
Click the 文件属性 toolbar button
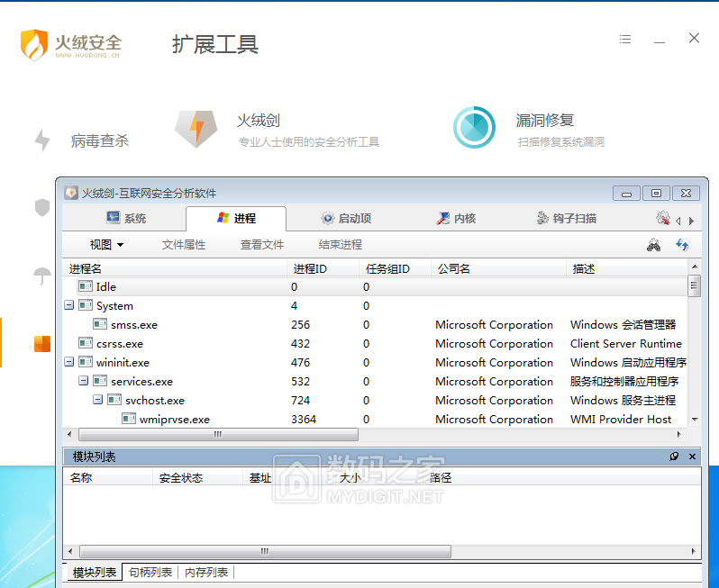[184, 245]
